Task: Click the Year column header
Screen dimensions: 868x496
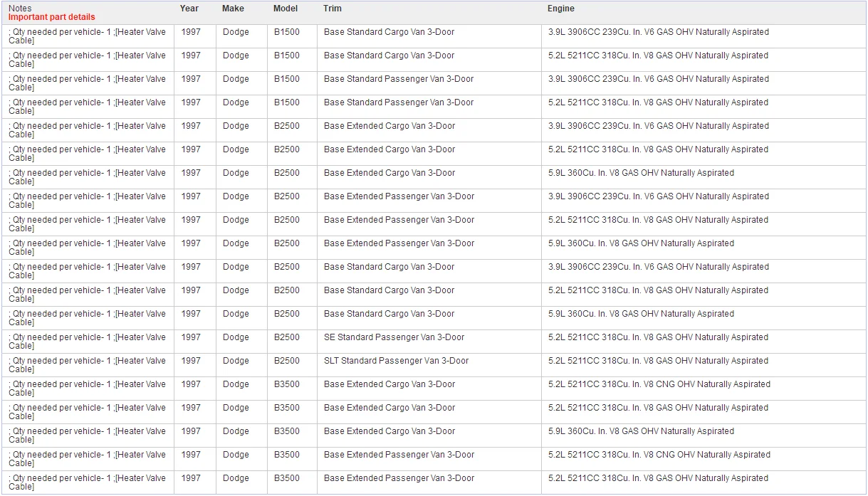Action: click(x=189, y=9)
